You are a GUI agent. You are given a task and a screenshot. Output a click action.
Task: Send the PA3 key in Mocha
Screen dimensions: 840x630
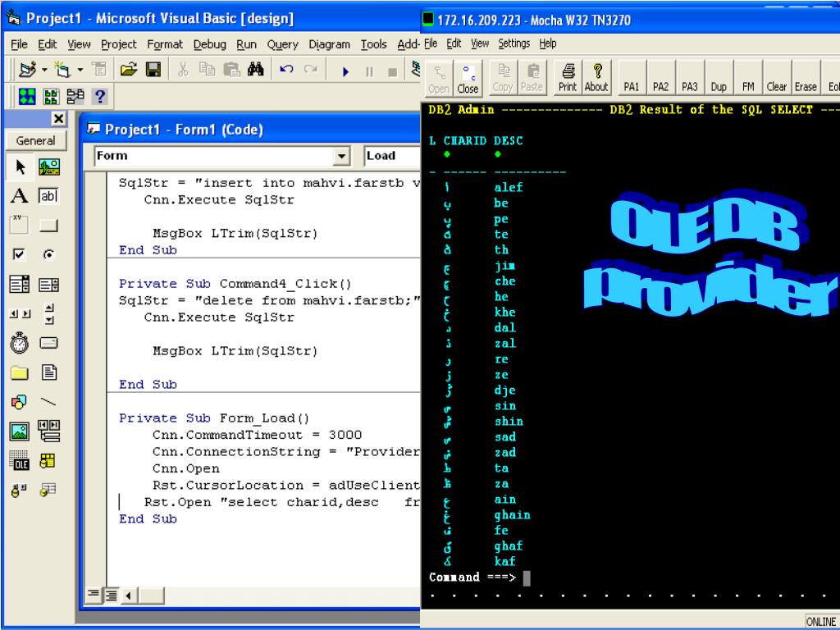point(689,78)
